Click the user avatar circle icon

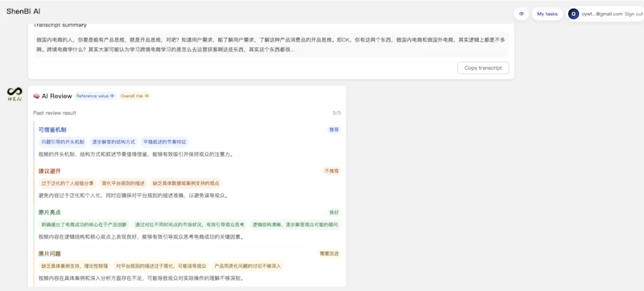coord(573,14)
